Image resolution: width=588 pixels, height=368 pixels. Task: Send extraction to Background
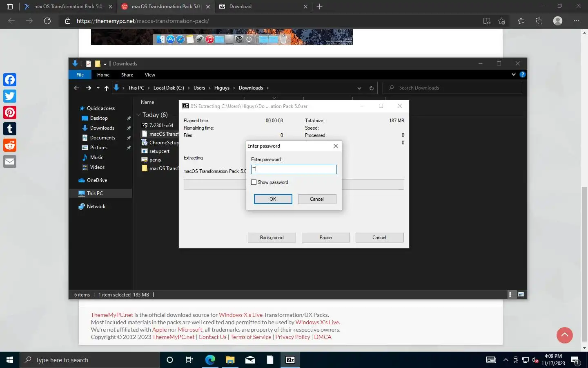pyautogui.click(x=272, y=238)
